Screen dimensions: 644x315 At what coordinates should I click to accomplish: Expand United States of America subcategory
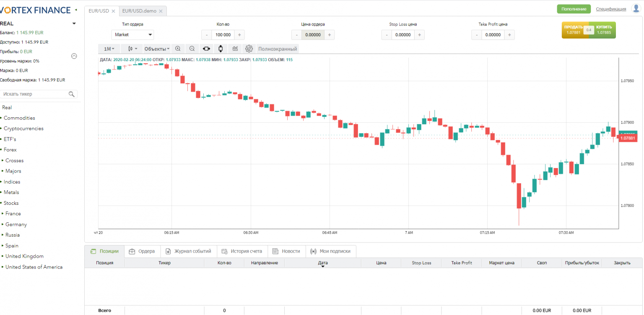coord(34,267)
